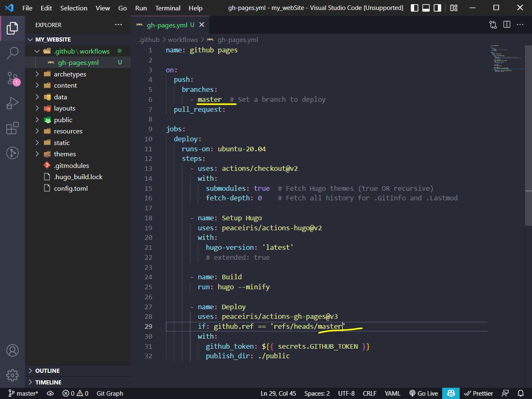Screen dimensions: 532x399
Task: Open the Run and Debug view
Action: pos(12,103)
